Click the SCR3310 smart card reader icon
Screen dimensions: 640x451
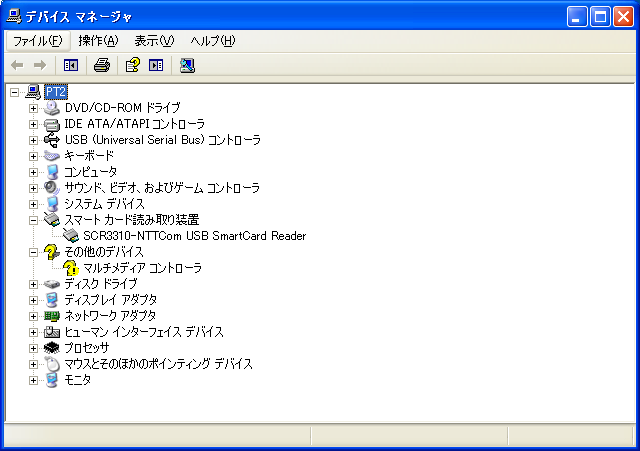point(71,236)
